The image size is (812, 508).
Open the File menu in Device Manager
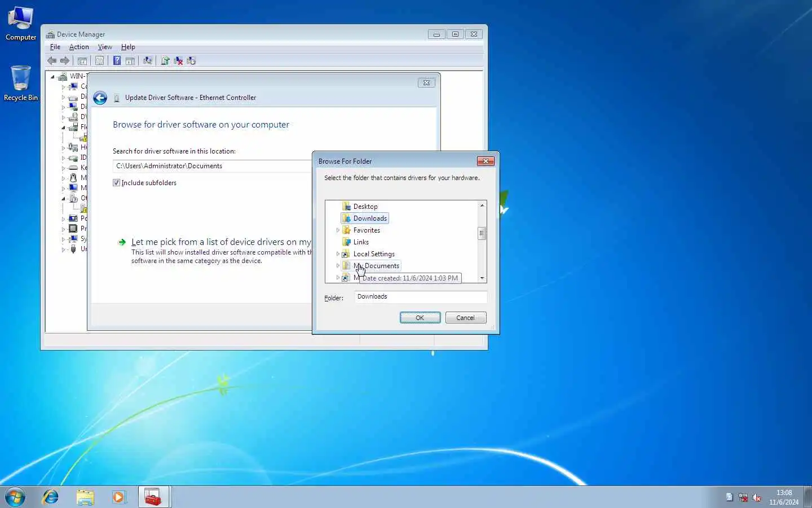pyautogui.click(x=55, y=47)
